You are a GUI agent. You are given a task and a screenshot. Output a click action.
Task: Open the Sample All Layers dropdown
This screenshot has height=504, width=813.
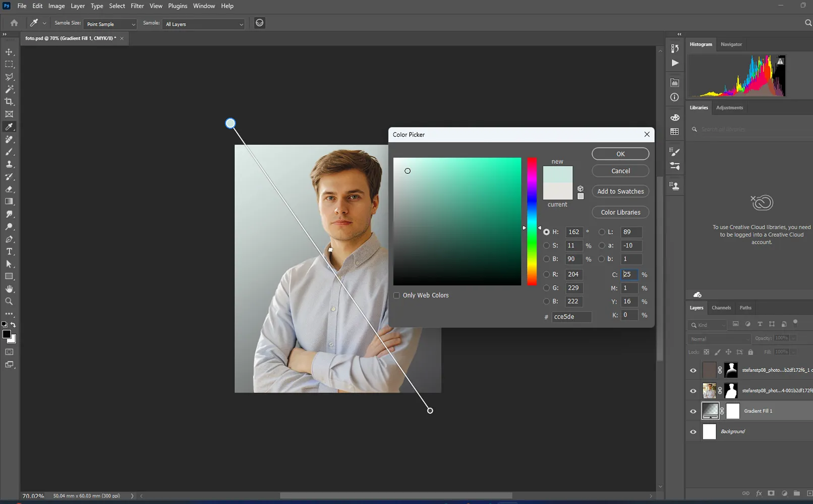203,24
